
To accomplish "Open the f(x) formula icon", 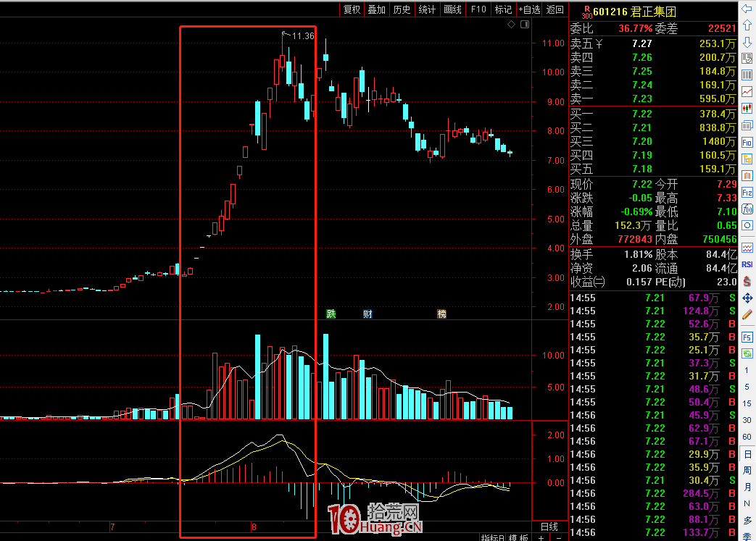I will tap(747, 209).
